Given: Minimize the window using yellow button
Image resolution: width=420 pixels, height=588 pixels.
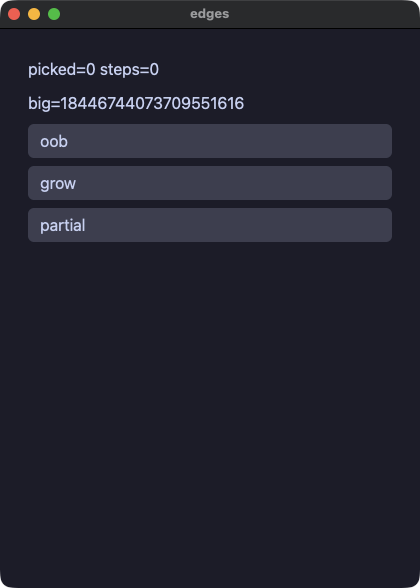Looking at the screenshot, I should (x=34, y=14).
